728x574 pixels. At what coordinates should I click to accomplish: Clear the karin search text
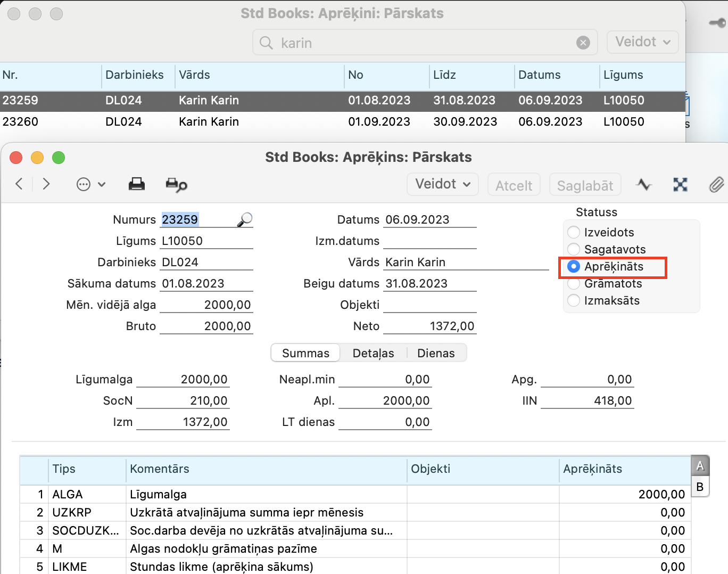tap(583, 43)
